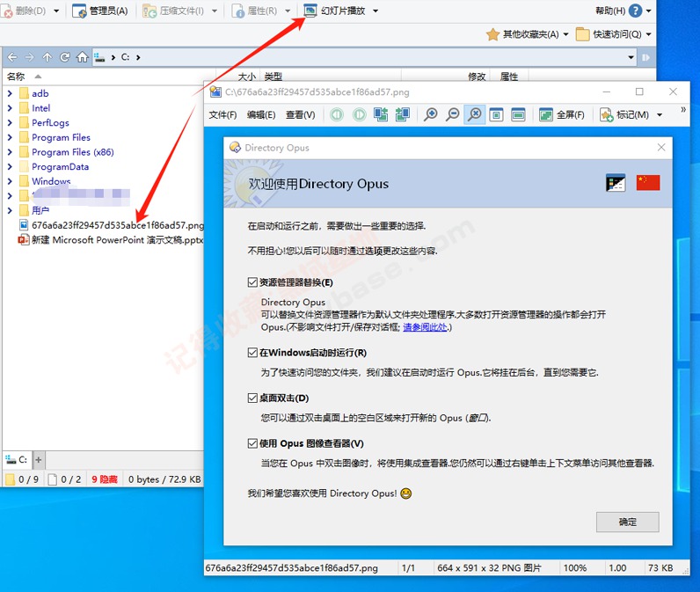Click the 压缩文件(I) archive toolbar button
700x592 pixels.
(x=173, y=11)
